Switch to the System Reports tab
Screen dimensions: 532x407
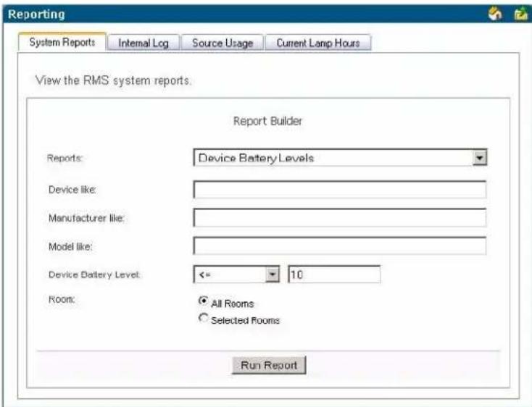62,42
